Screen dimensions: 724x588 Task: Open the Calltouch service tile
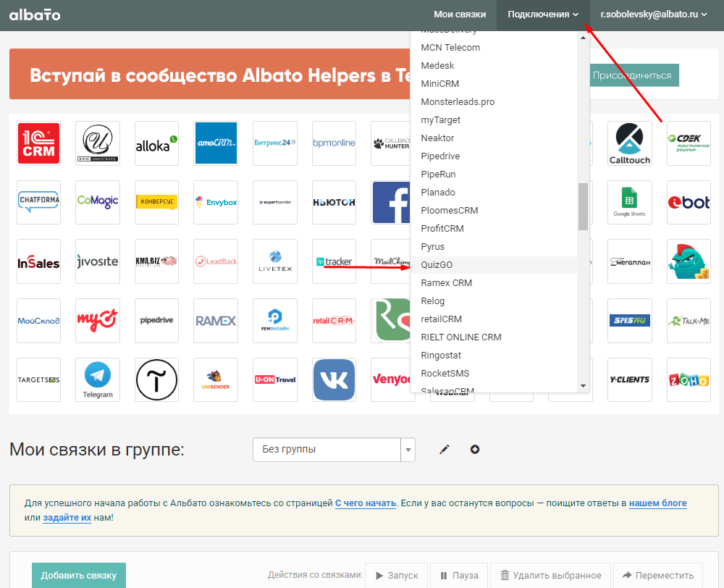(629, 143)
